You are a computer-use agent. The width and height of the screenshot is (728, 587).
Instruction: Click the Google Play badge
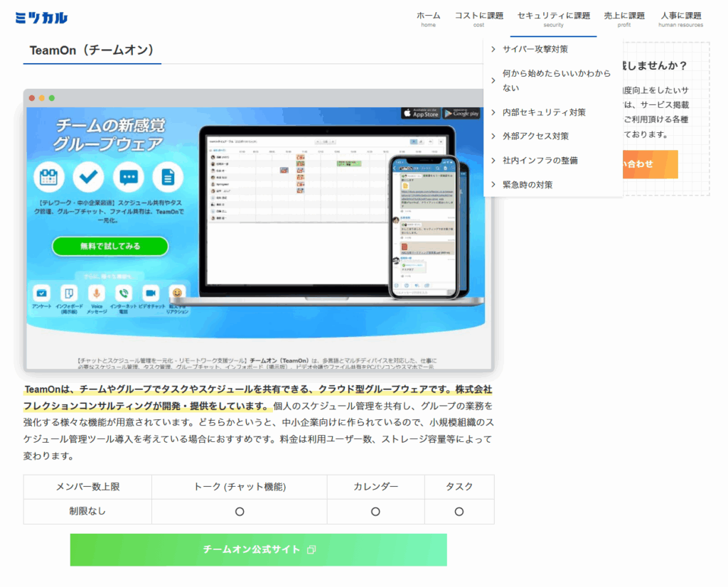462,113
